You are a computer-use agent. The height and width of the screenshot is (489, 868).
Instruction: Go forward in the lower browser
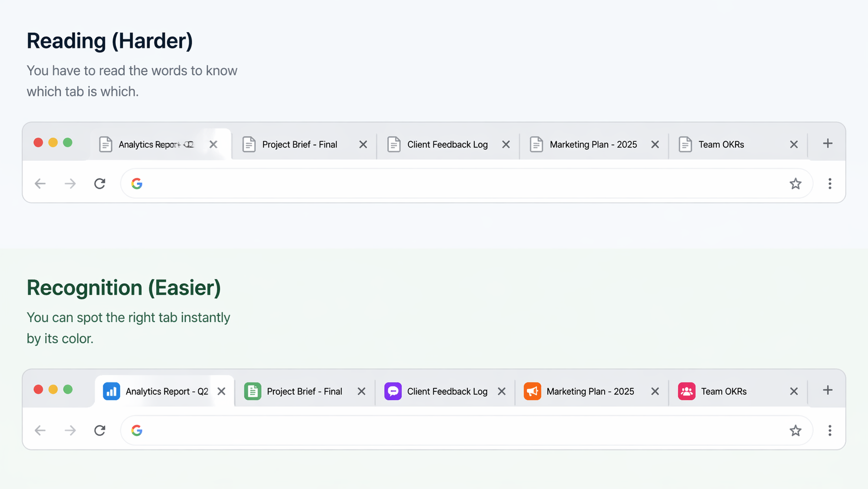point(70,430)
